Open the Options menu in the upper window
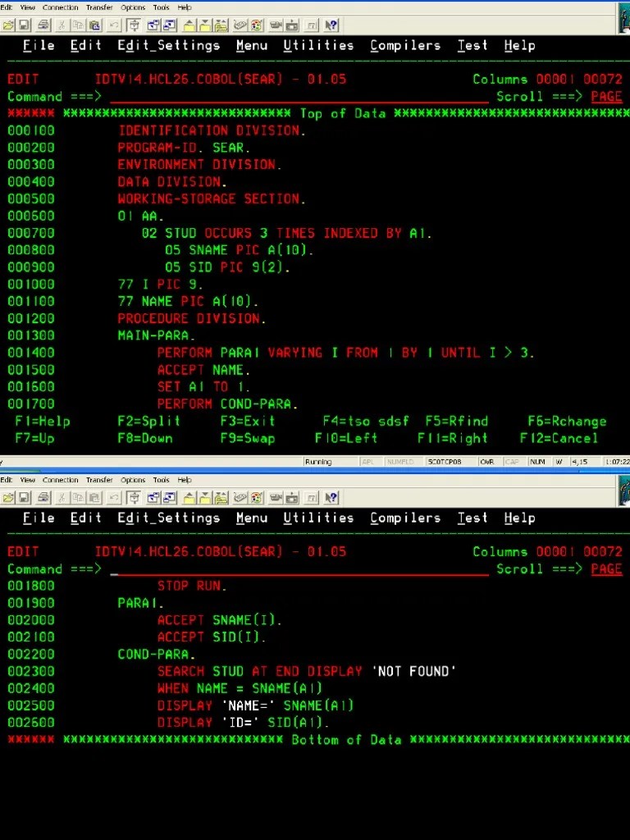The width and height of the screenshot is (630, 840). [133, 7]
